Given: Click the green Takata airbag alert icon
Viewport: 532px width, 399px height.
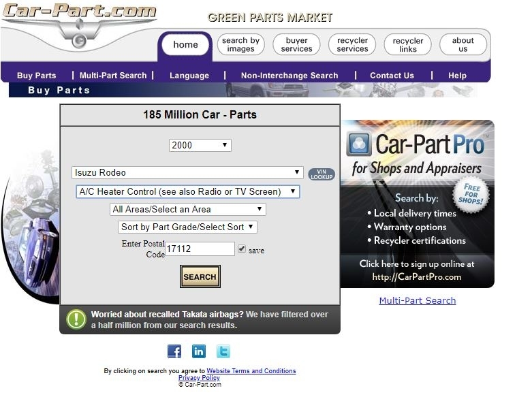Looking at the screenshot, I should click(x=76, y=319).
